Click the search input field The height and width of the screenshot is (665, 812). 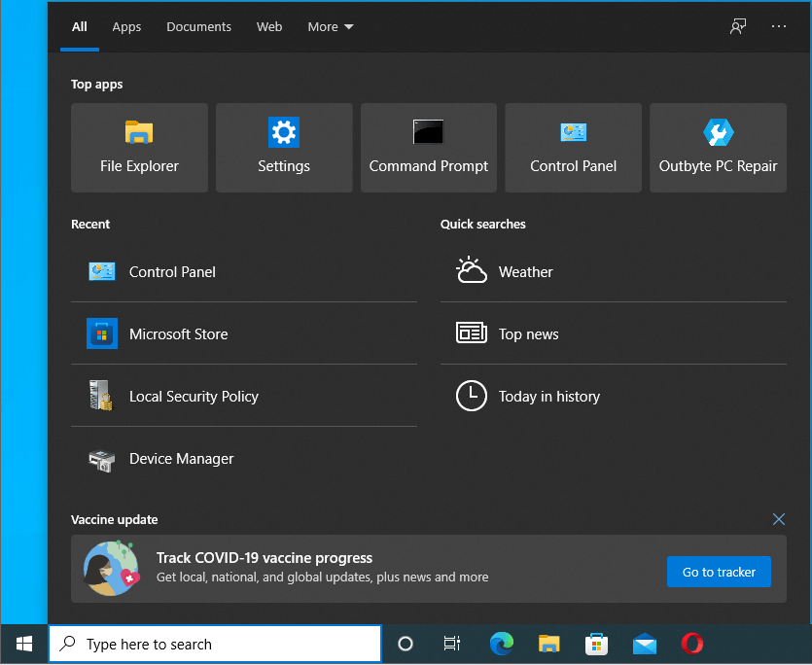[214, 644]
